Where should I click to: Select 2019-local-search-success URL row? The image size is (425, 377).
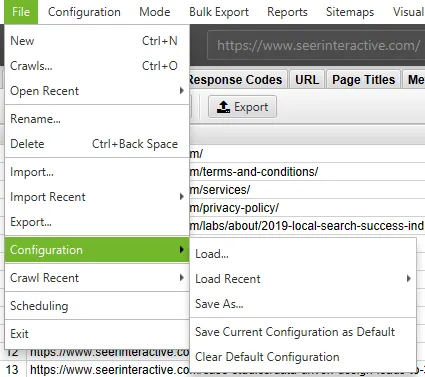pos(307,226)
